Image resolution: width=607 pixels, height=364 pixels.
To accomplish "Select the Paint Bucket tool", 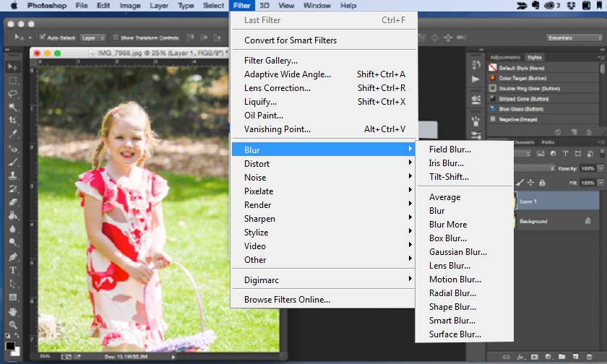I will click(12, 215).
